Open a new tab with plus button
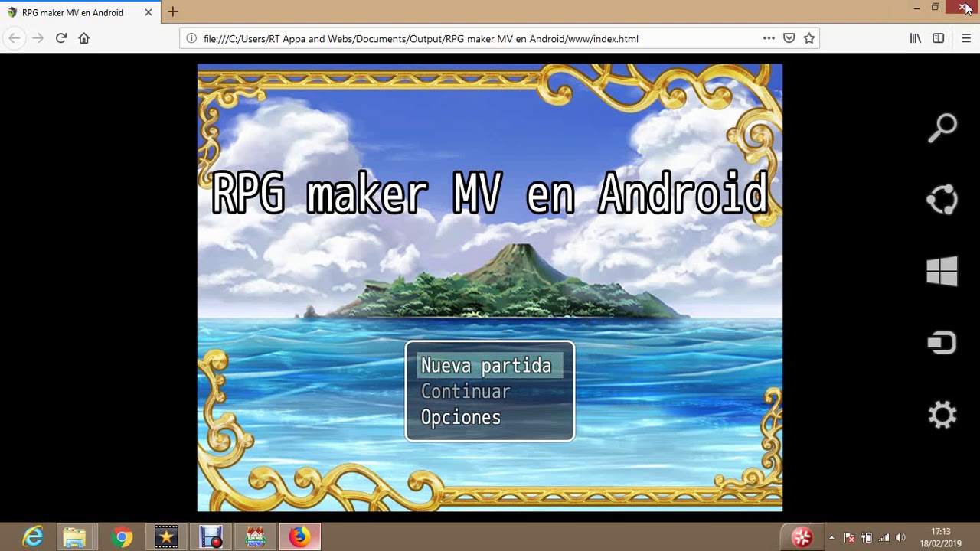The height and width of the screenshot is (551, 980). [x=173, y=11]
